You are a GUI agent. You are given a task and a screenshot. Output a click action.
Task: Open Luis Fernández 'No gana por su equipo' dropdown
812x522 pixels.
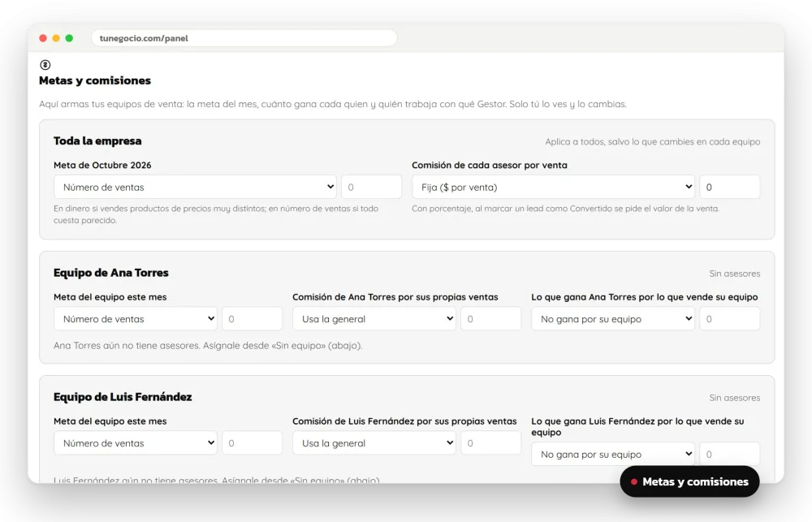(612, 454)
